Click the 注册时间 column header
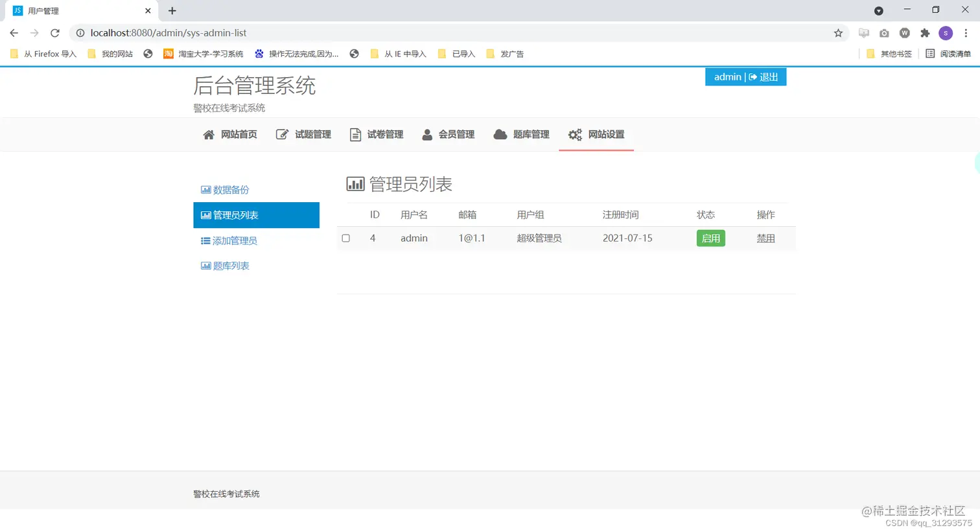 [621, 214]
